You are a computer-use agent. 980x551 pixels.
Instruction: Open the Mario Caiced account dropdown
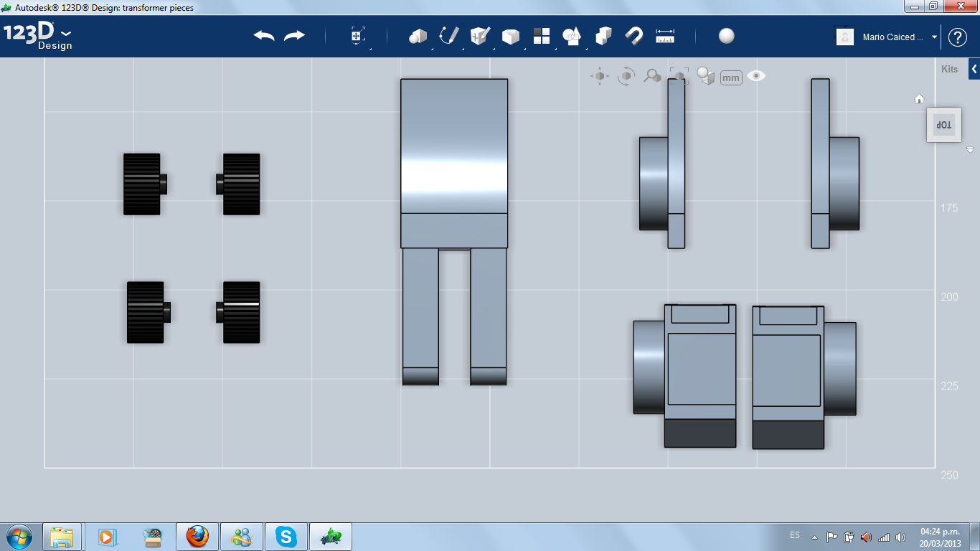tap(933, 37)
